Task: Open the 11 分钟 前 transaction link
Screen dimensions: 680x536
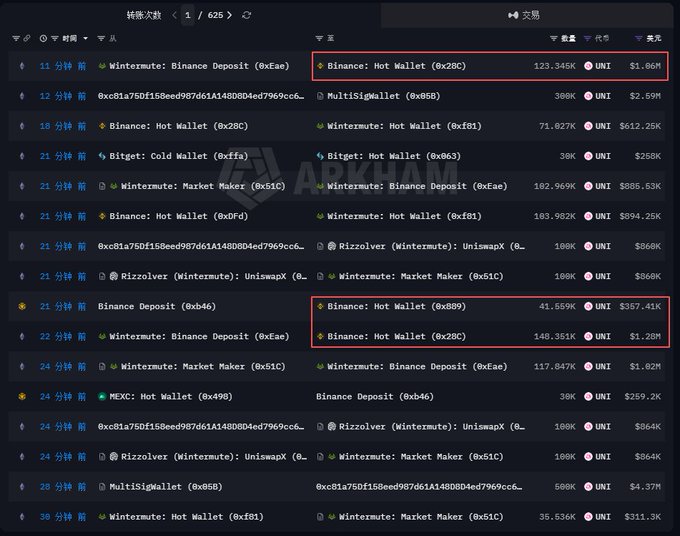Action: coord(63,66)
